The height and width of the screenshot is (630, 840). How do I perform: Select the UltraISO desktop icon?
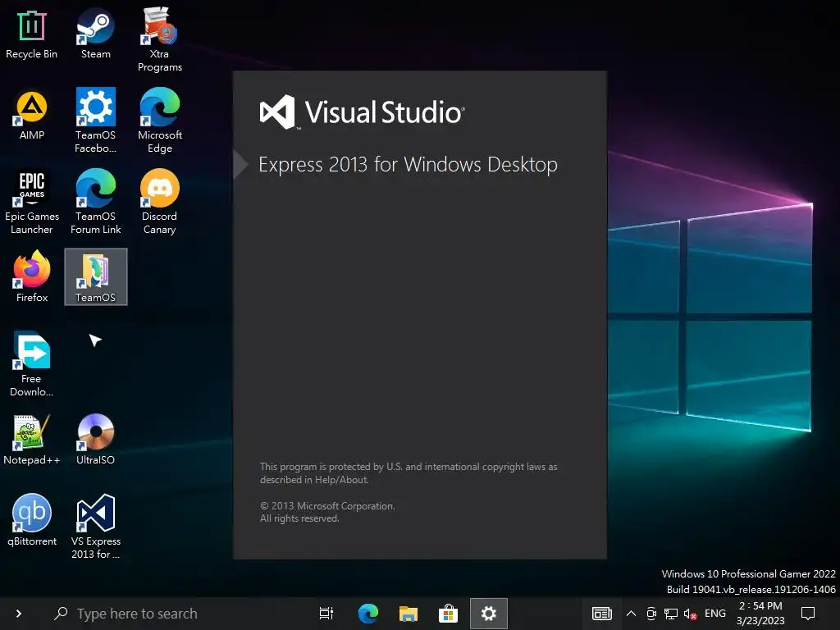pyautogui.click(x=95, y=440)
